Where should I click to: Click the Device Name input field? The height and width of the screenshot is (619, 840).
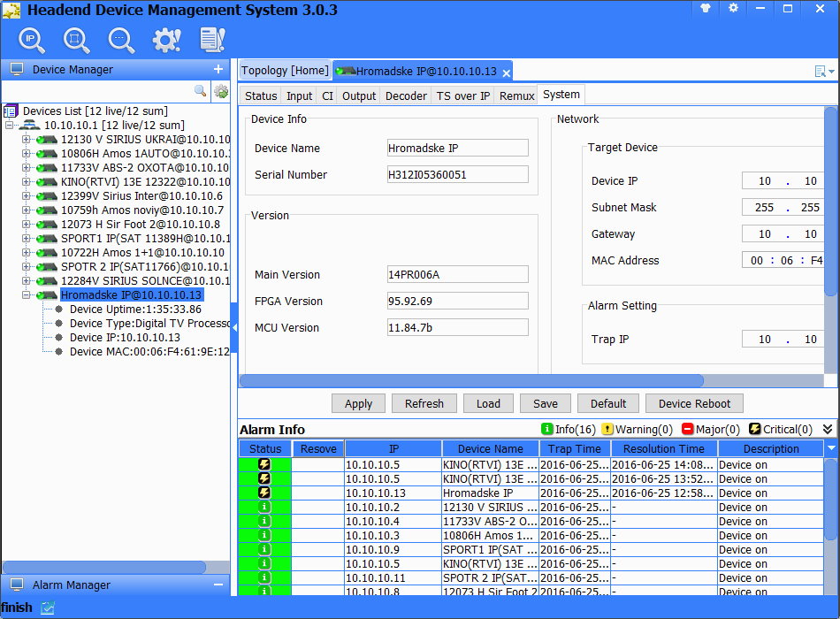(457, 149)
